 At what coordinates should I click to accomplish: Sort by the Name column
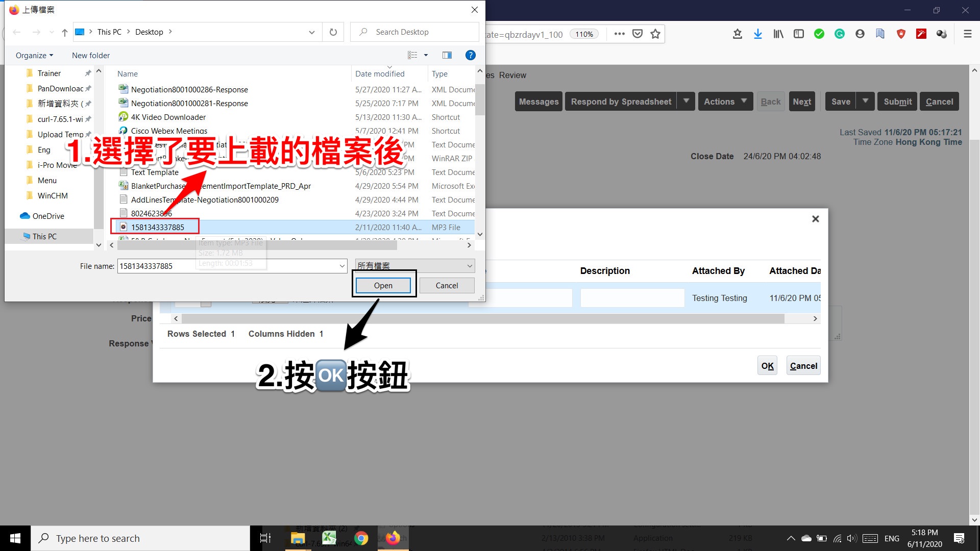point(128,73)
